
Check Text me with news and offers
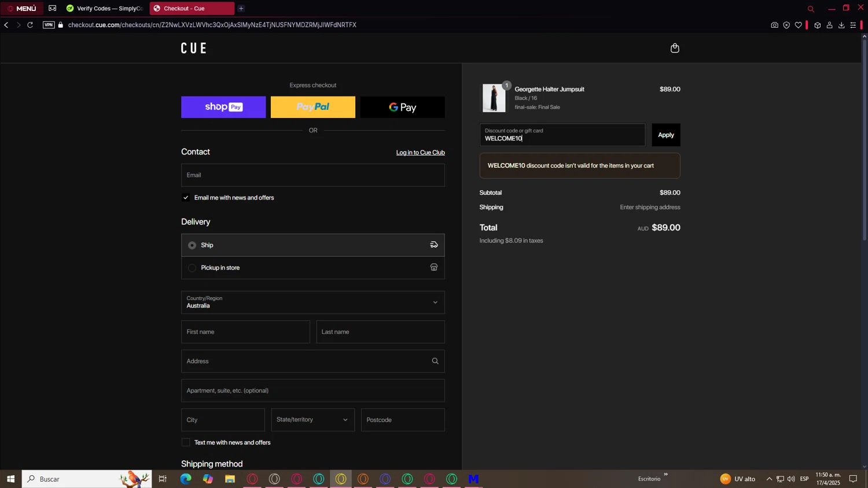tap(186, 442)
